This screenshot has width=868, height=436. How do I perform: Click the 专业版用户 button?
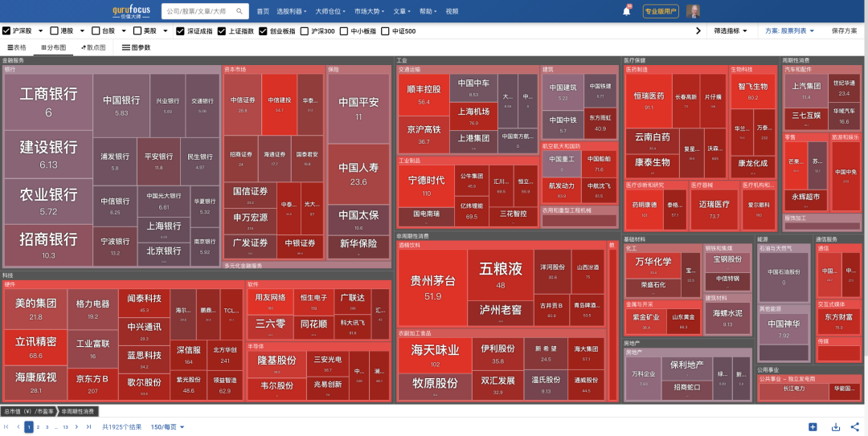[x=661, y=11]
